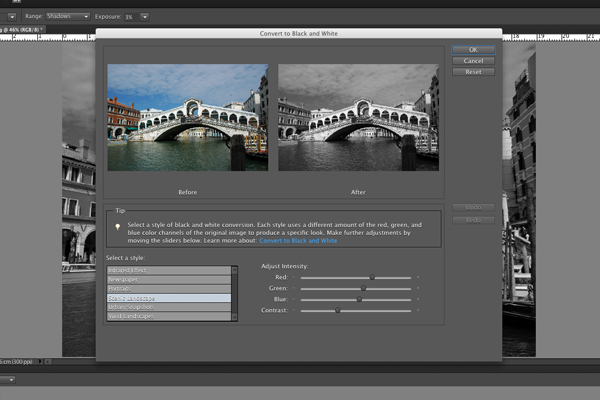Click the After grayscale preview image
This screenshot has width=600, height=400.
point(359,117)
